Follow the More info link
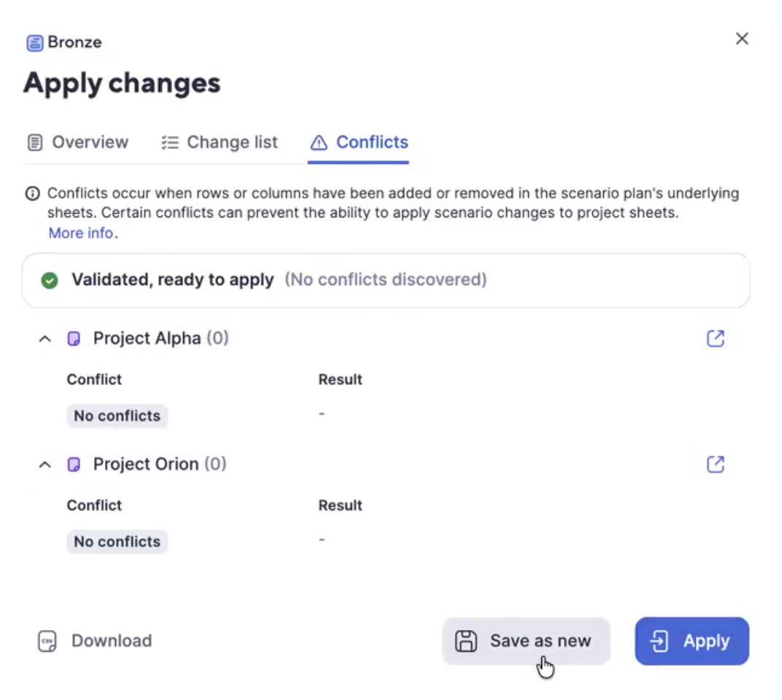Screen dimensions: 782x700 point(81,233)
